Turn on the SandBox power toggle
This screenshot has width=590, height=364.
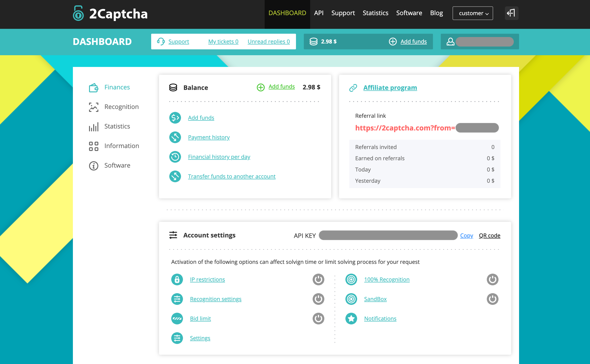pos(492,299)
